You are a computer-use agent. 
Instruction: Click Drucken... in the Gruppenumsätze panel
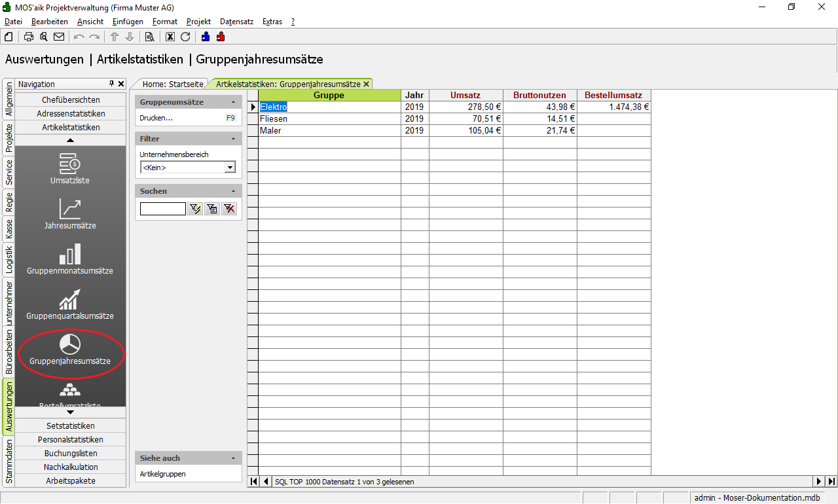click(156, 118)
